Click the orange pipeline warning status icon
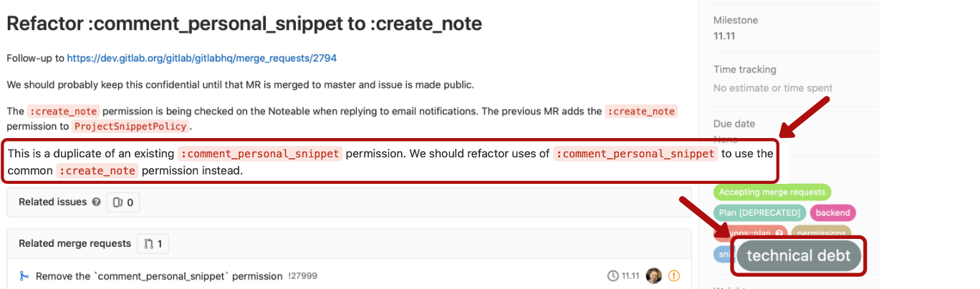The height and width of the screenshot is (289, 980). (673, 275)
